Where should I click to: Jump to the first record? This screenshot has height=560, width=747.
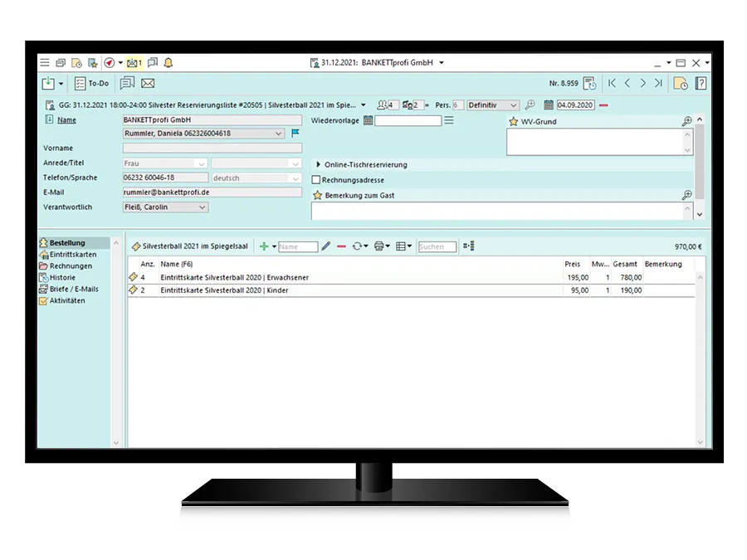point(612,83)
